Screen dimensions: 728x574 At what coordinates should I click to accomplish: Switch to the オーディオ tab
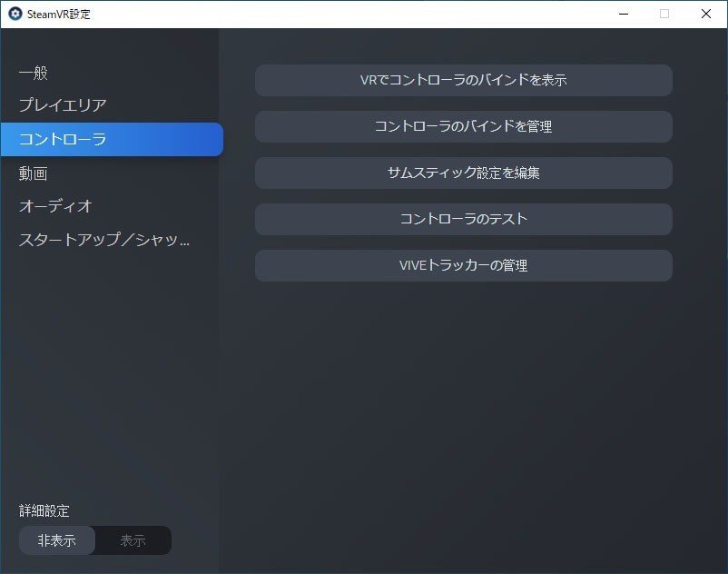pyautogui.click(x=55, y=206)
